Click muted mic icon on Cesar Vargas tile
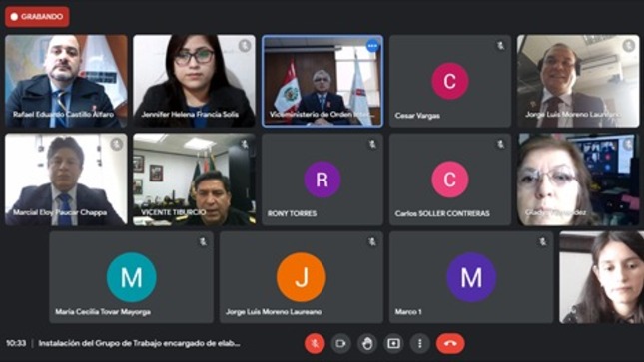Screen dimensions: 644x362 [x=500, y=46]
